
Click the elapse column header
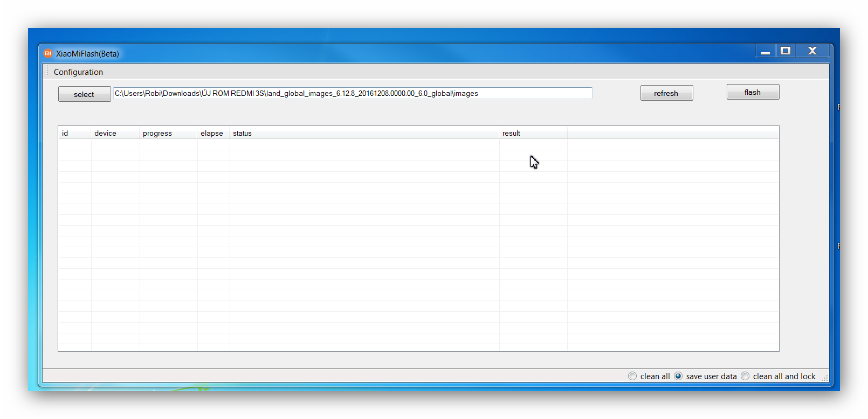[x=213, y=133]
